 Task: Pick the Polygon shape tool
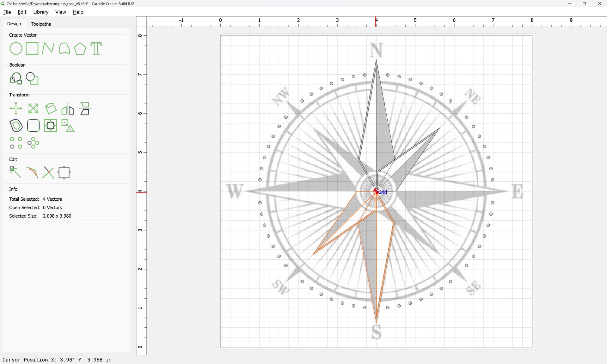click(80, 49)
